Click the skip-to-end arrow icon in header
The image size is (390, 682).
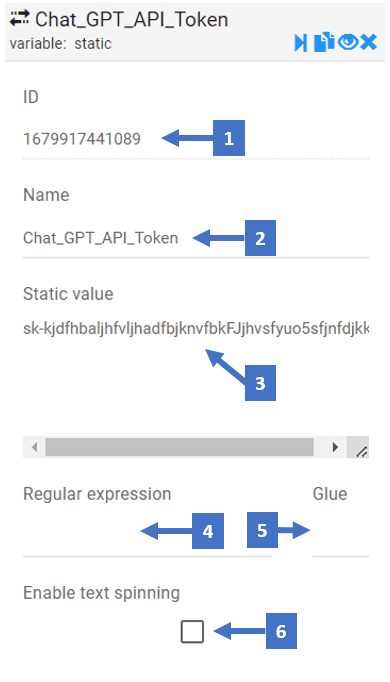[300, 43]
